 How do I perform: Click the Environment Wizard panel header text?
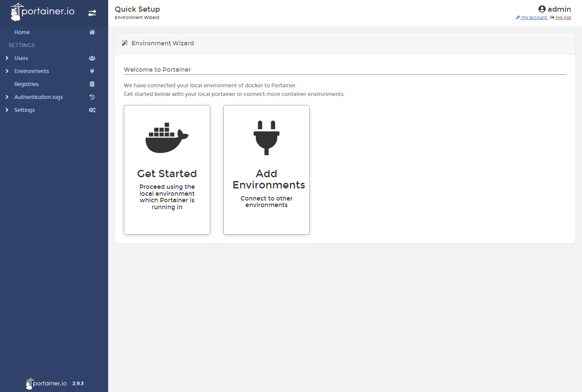point(163,43)
